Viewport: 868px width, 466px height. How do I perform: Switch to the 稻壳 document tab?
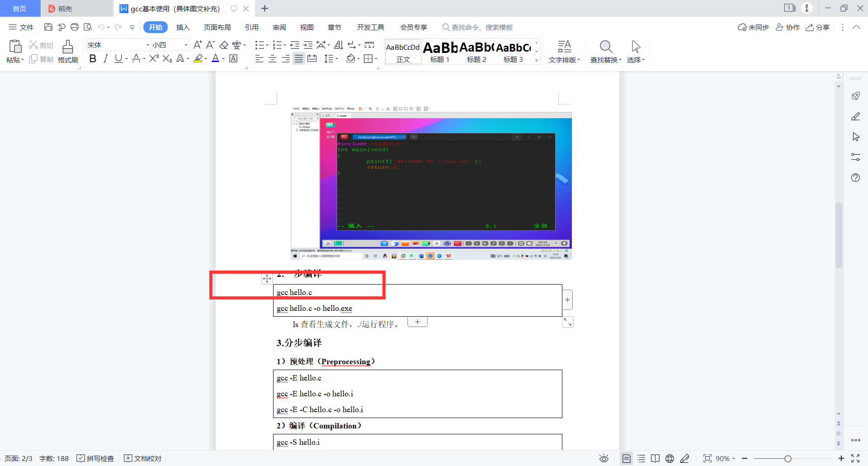pos(77,9)
